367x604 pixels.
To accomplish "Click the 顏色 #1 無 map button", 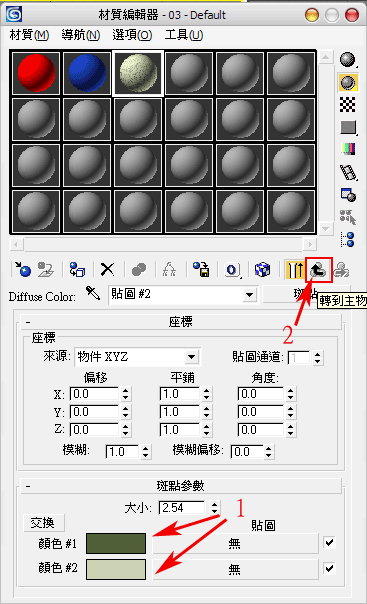I will pyautogui.click(x=235, y=543).
